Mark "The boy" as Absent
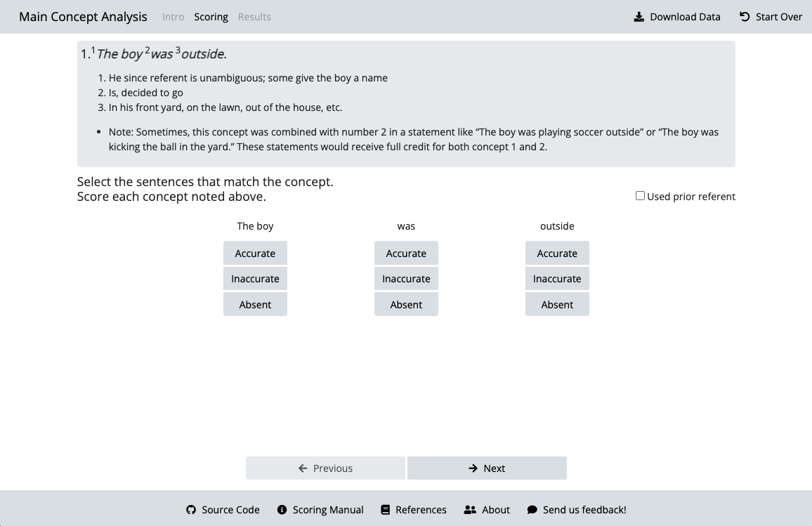Viewport: 812px width, 526px height. [255, 305]
